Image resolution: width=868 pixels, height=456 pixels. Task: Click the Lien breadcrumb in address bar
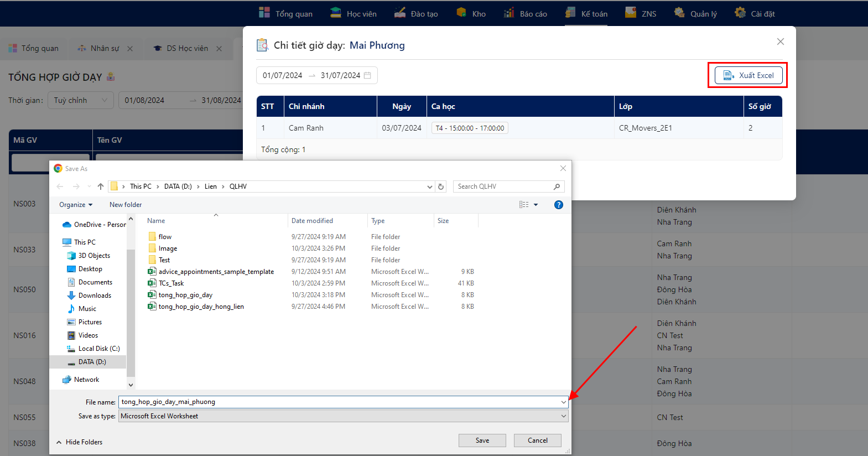211,186
